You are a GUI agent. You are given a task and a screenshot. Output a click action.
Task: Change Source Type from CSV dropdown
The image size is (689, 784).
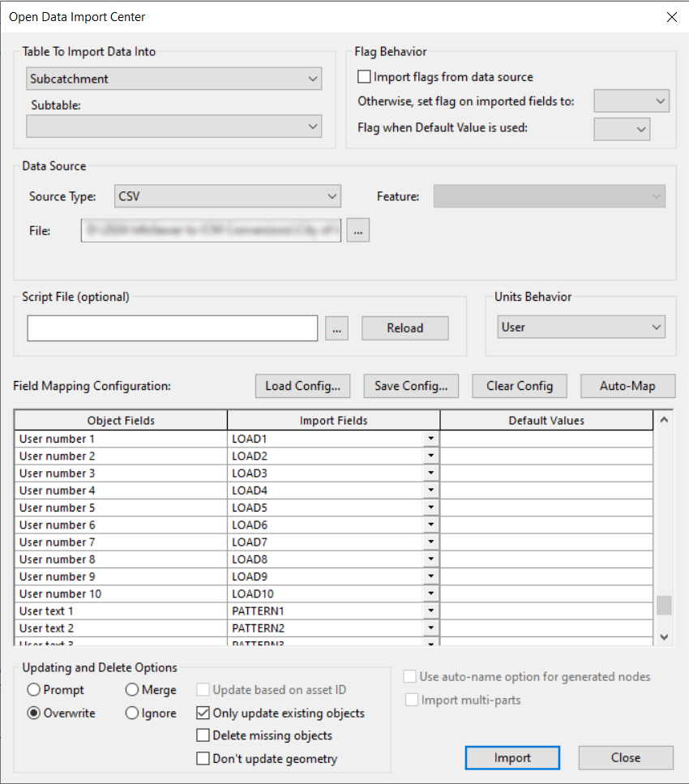[332, 196]
